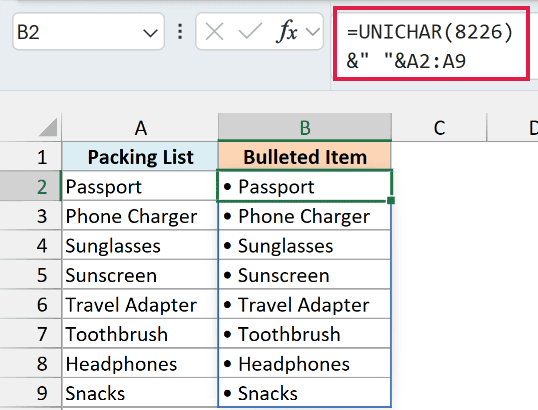Click the three-dot handle beside the Name Box

point(180,32)
